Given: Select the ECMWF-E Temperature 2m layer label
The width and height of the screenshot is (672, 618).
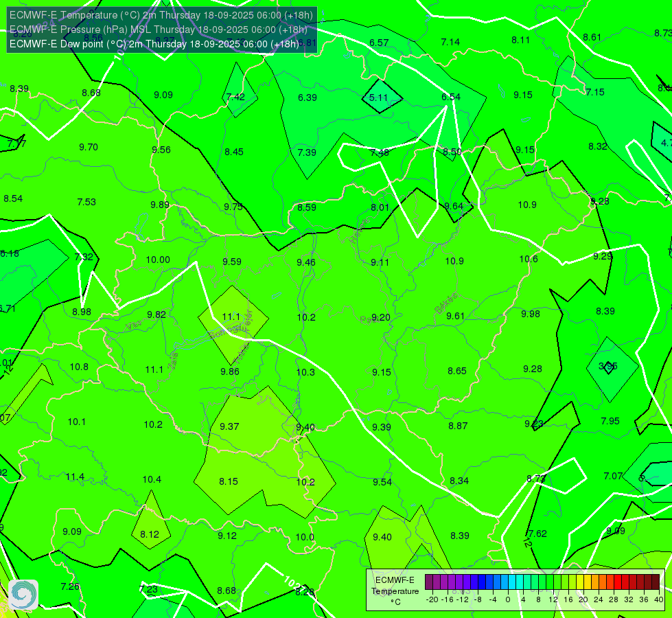Looking at the screenshot, I should click(161, 15).
